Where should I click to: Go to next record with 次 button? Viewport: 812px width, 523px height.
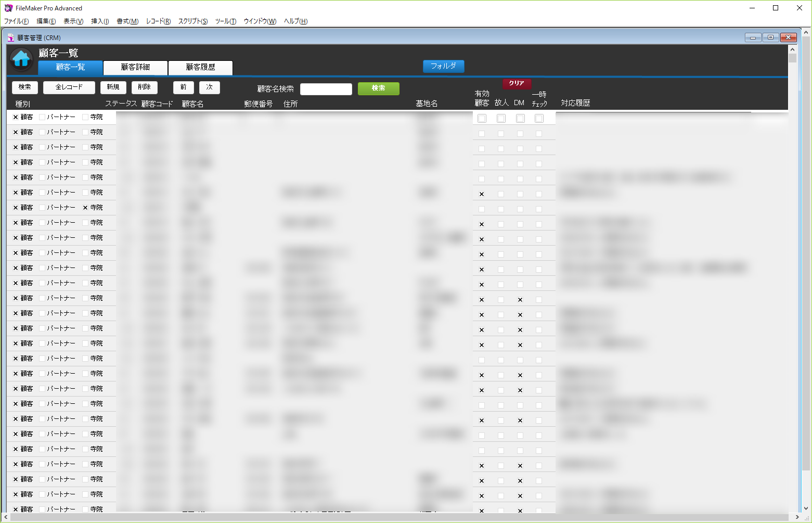(209, 87)
